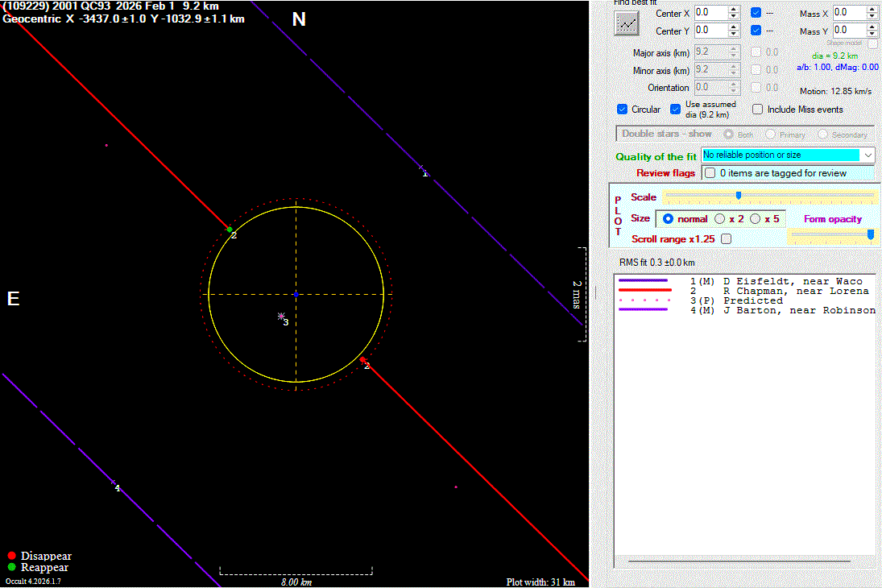
Task: Click the Form opacity slider handle
Action: pos(871,234)
